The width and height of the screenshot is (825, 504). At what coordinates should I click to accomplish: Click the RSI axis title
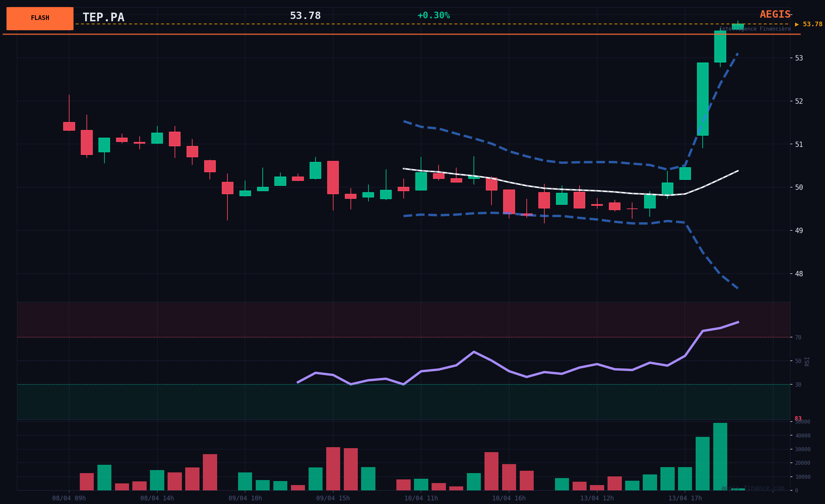point(807,361)
